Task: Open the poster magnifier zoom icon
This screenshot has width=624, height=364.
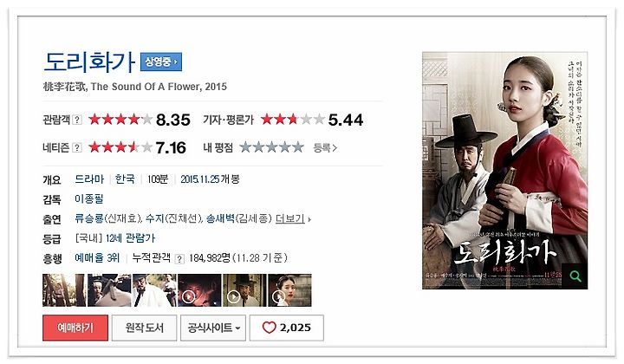Action: click(575, 276)
